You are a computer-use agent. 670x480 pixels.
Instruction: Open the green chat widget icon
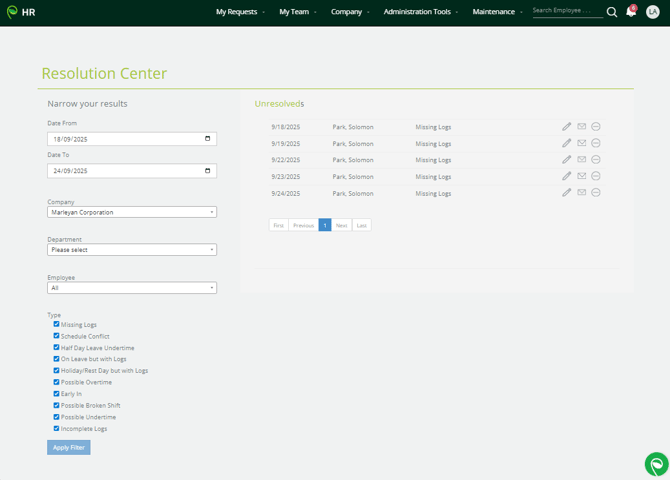[x=656, y=464]
